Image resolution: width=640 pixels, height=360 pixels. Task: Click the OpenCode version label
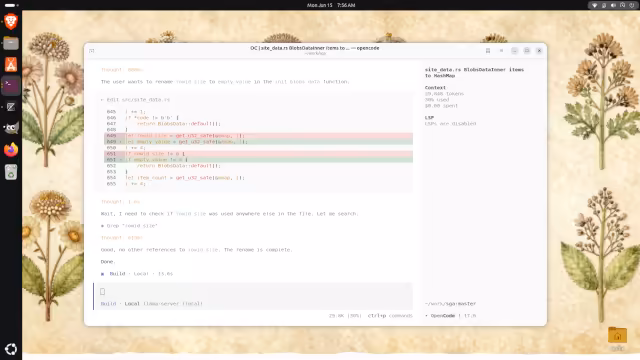[451, 316]
